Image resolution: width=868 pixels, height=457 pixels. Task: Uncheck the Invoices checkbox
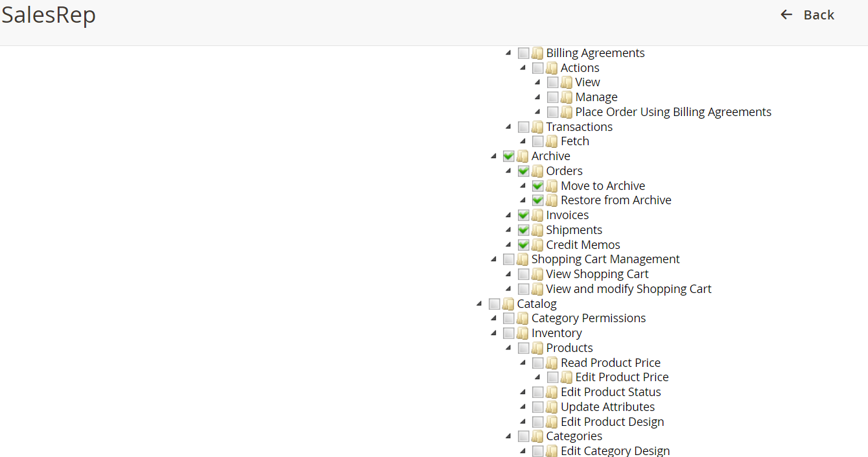[524, 215]
